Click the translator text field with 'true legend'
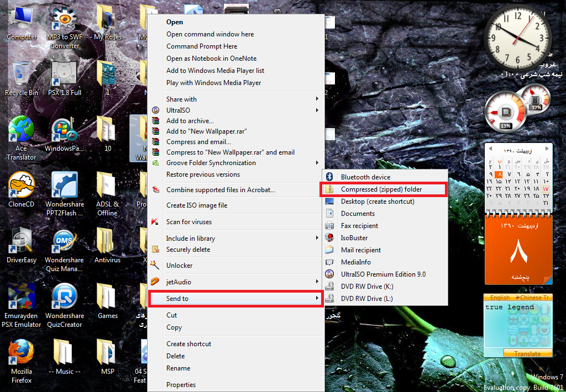Screen dimensions: 566x392 [517, 325]
